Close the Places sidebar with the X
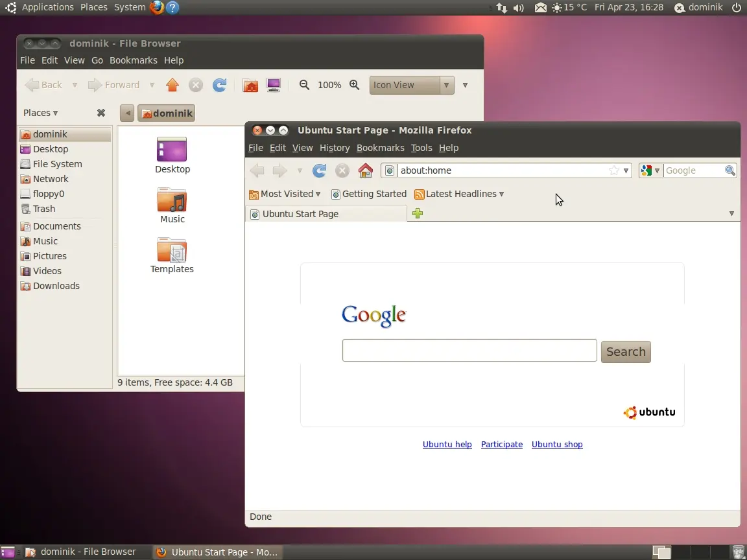This screenshot has width=747, height=560. coord(101,113)
